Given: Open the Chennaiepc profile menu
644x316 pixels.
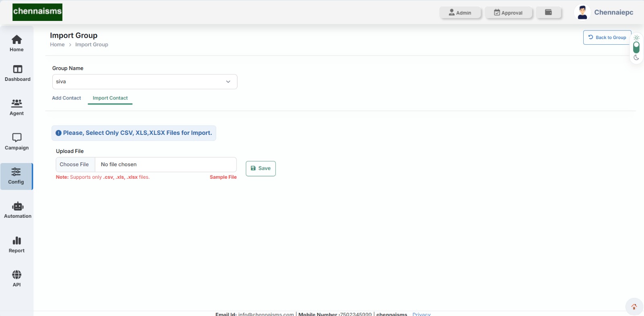Looking at the screenshot, I should pyautogui.click(x=604, y=12).
